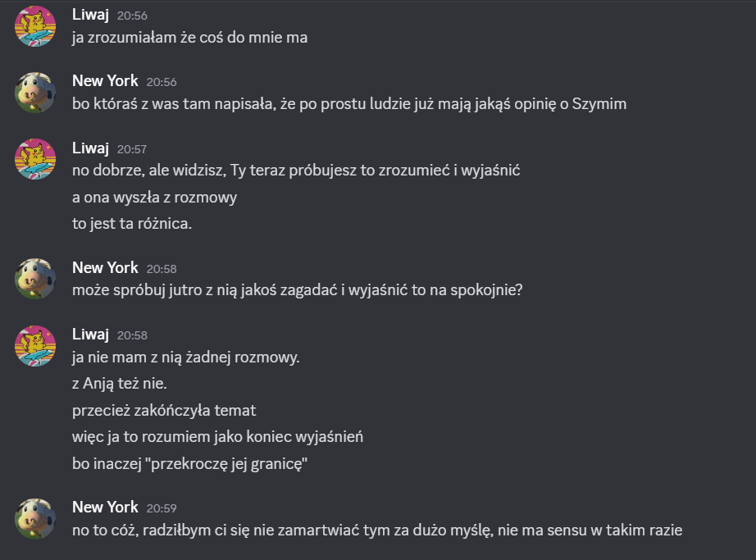Select message "a ona wyszła z rozmowy"
756x560 pixels.
pyautogui.click(x=155, y=198)
